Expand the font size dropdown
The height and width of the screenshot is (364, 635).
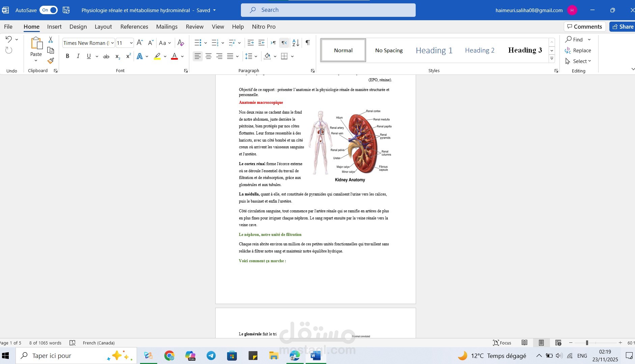click(x=131, y=43)
